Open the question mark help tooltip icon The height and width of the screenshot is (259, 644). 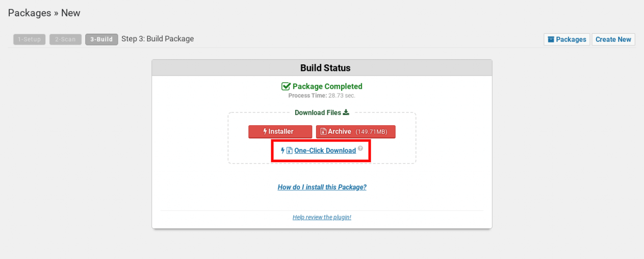tap(360, 149)
